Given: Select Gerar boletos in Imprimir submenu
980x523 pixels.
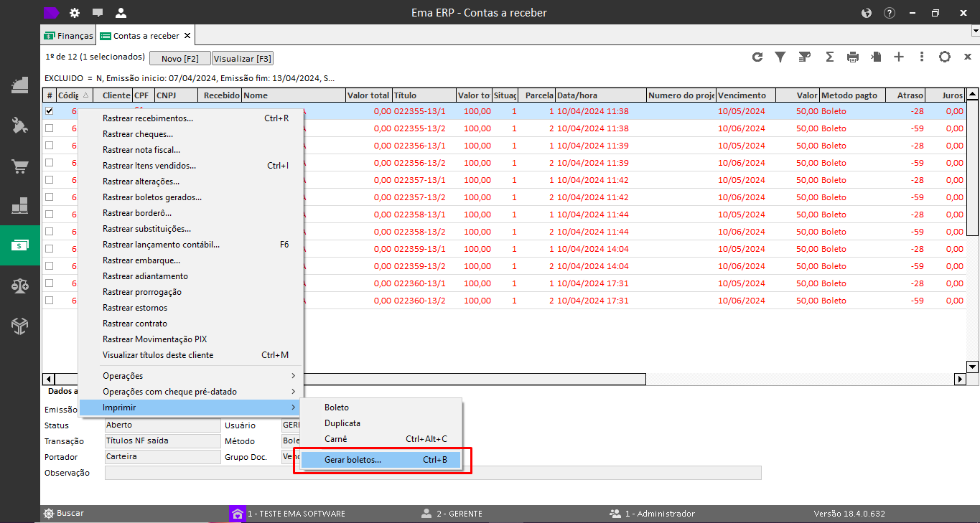Looking at the screenshot, I should click(x=381, y=460).
